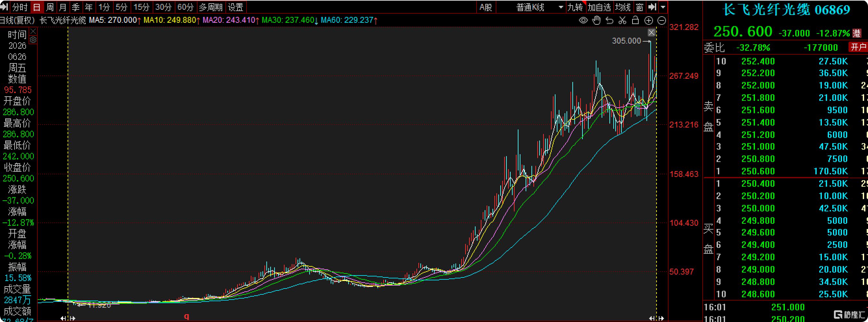The height and width of the screenshot is (322, 868).
Task: Toggle the 九转 indicator
Action: point(575,7)
